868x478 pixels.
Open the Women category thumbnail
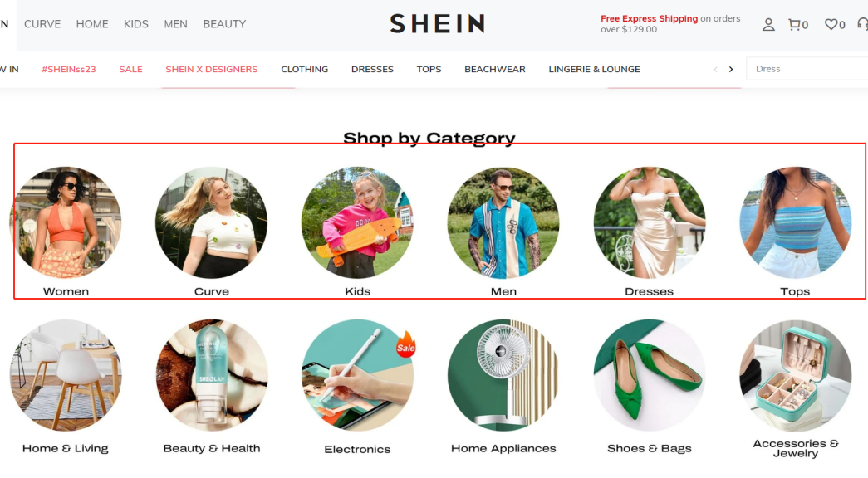pyautogui.click(x=66, y=222)
